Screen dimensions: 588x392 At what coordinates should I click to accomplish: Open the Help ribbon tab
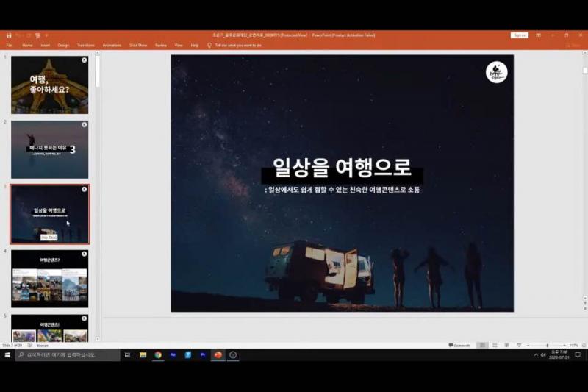[x=194, y=45]
